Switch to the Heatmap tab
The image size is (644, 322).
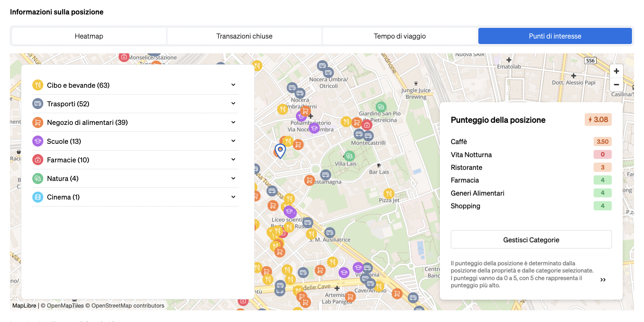click(89, 36)
